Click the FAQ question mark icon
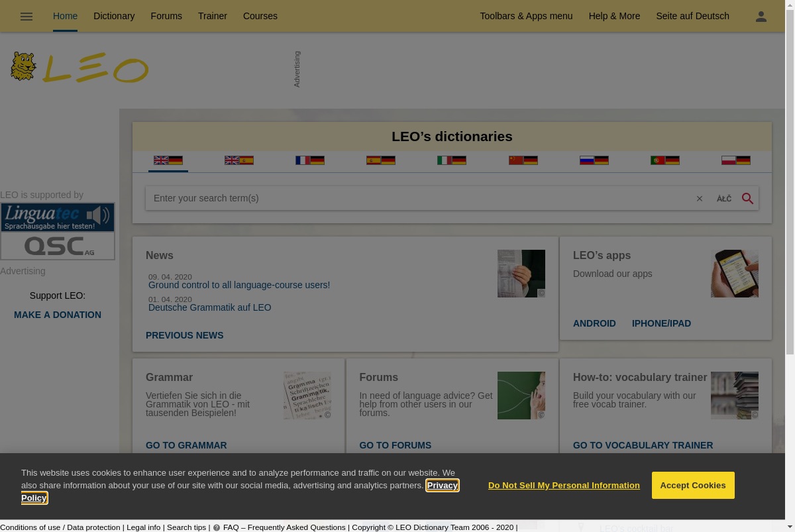The width and height of the screenshot is (795, 532). click(217, 528)
